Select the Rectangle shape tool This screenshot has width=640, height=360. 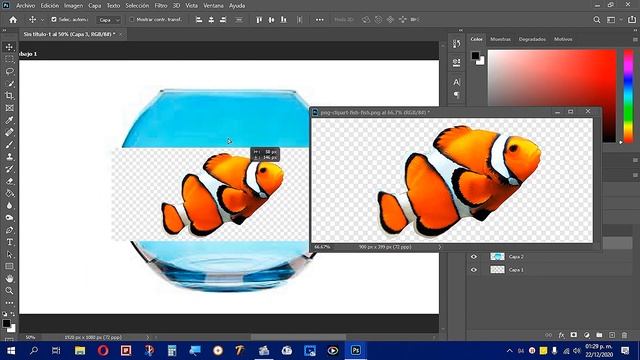(9, 266)
